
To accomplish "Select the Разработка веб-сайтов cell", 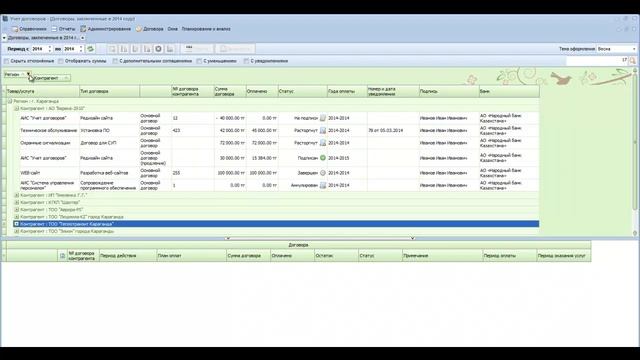I will tap(109, 173).
